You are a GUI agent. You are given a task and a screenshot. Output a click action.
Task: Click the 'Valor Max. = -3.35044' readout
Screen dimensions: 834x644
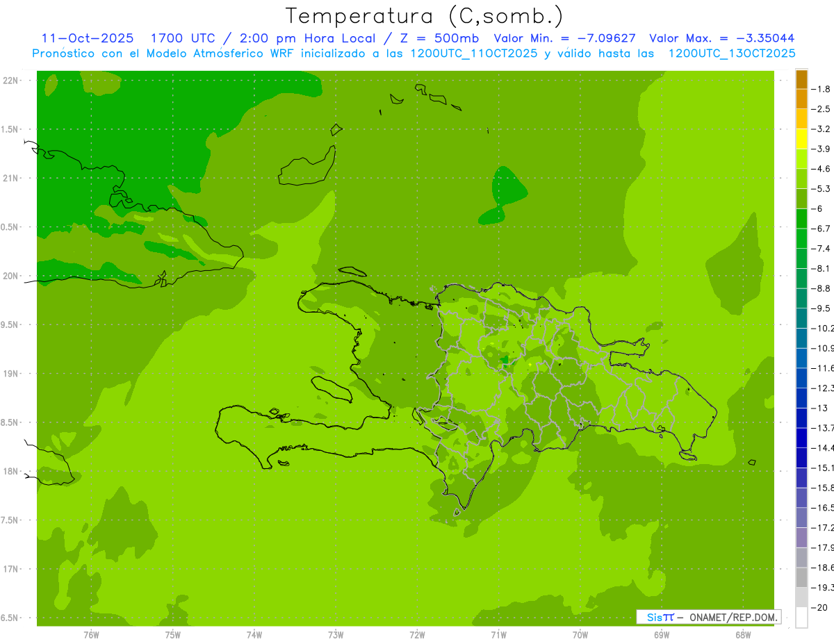pos(722,39)
